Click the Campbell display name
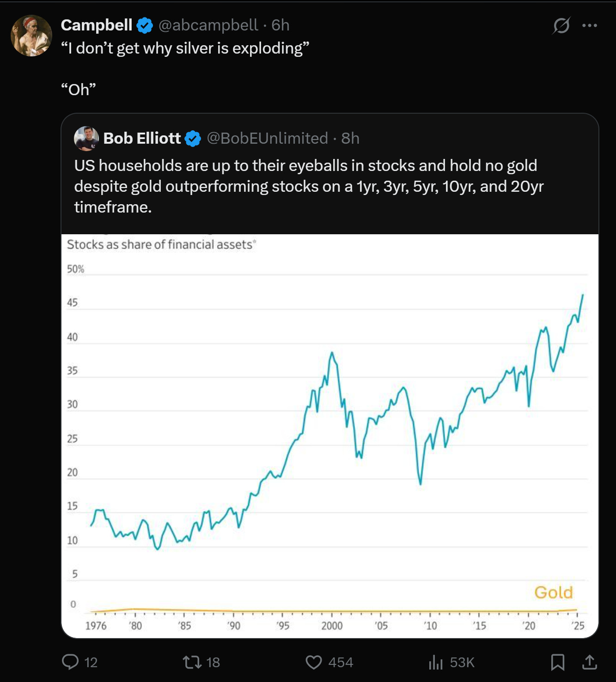Screen dimensions: 616x682 point(97,25)
